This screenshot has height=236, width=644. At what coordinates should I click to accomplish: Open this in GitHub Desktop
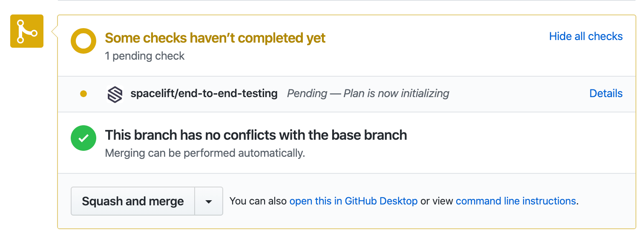point(353,201)
